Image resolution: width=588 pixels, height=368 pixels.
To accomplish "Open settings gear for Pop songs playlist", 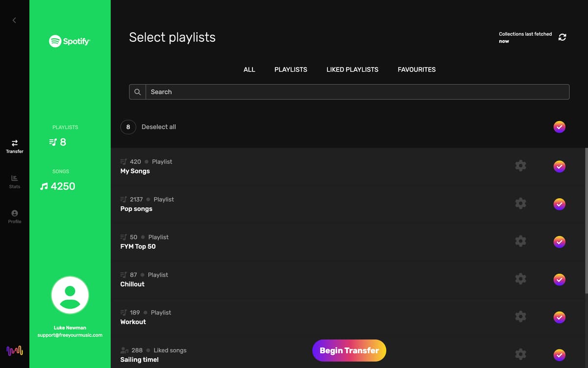I will [520, 204].
